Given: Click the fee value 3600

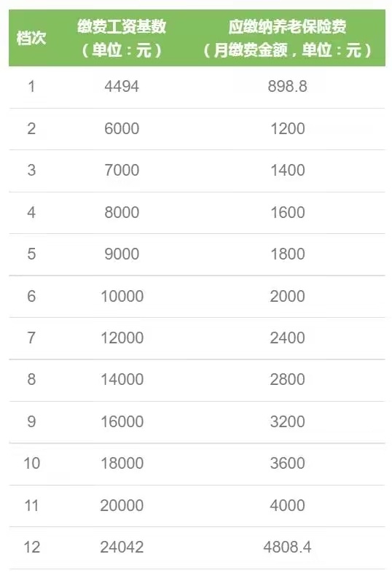Looking at the screenshot, I should 288,463.
